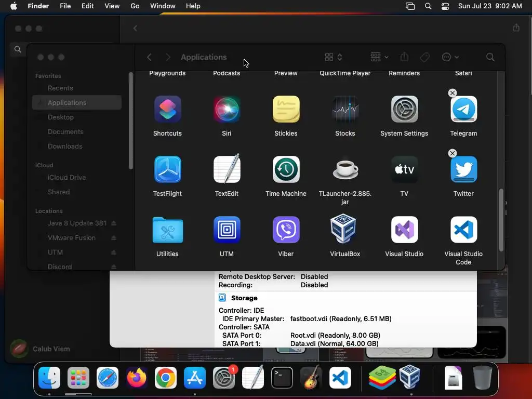
Task: Launch Safari from the Dock
Action: pos(108,378)
